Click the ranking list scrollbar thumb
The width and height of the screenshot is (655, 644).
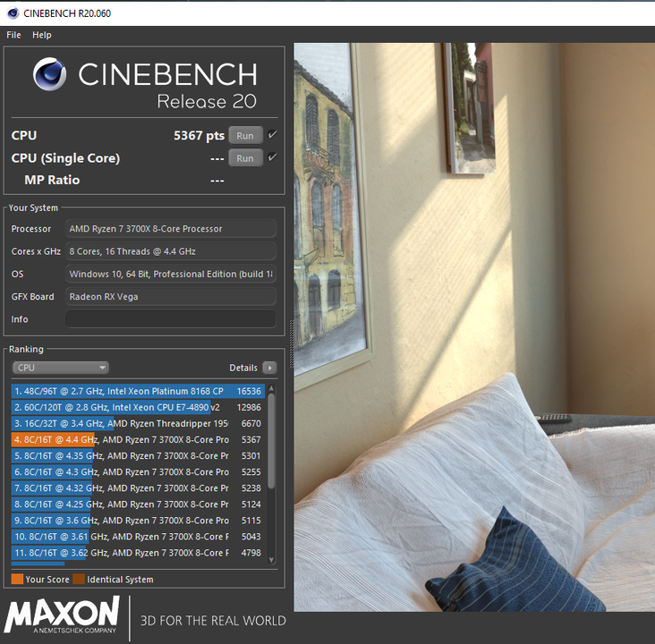tap(271, 441)
